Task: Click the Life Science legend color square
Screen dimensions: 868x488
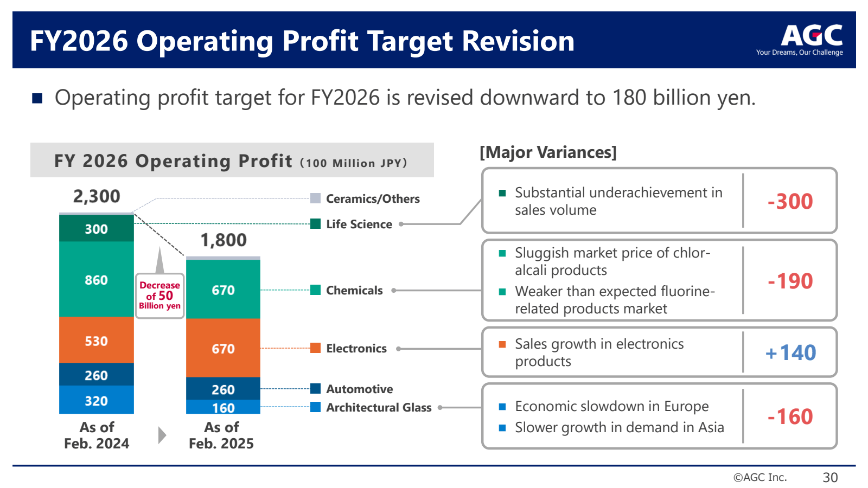Action: [x=315, y=223]
